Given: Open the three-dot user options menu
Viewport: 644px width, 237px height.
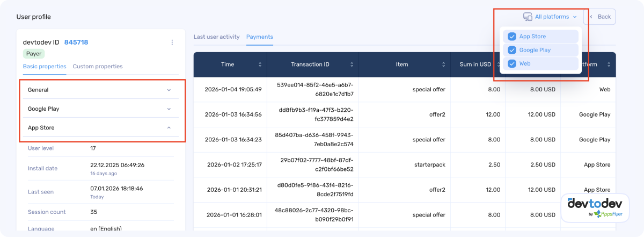Looking at the screenshot, I should (x=172, y=42).
